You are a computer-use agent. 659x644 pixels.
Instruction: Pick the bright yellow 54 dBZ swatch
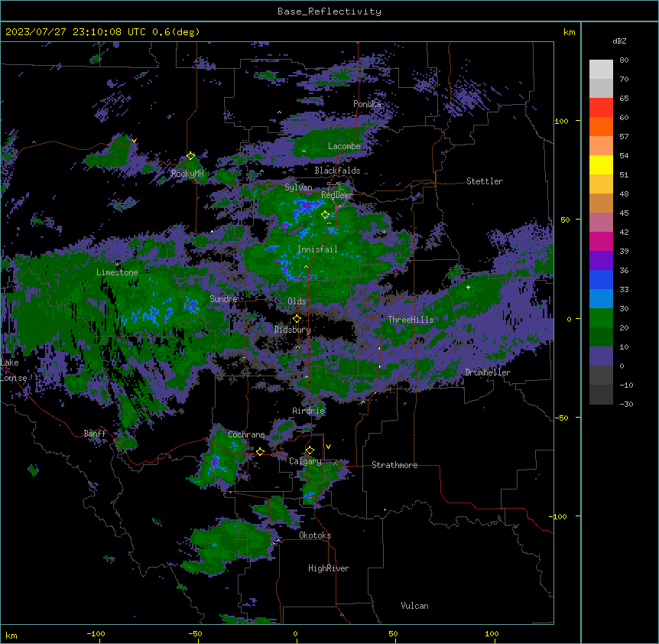(x=601, y=164)
